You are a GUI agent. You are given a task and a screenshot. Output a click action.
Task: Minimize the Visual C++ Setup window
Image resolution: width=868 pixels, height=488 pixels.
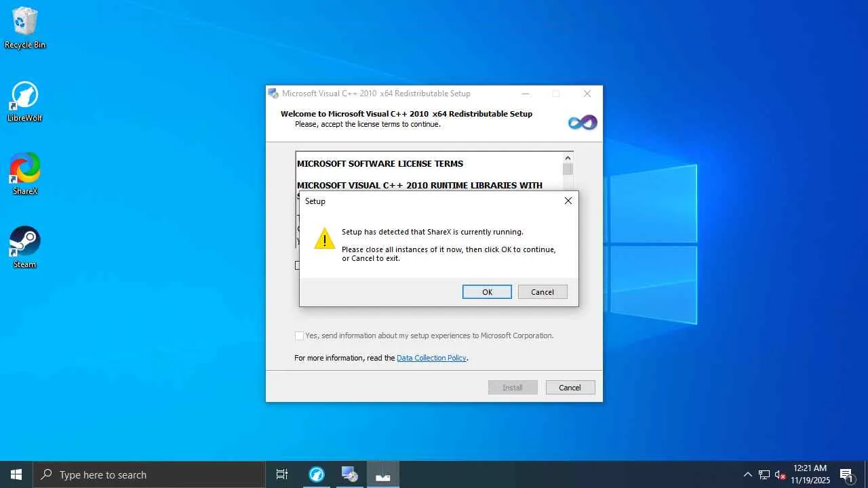point(525,94)
